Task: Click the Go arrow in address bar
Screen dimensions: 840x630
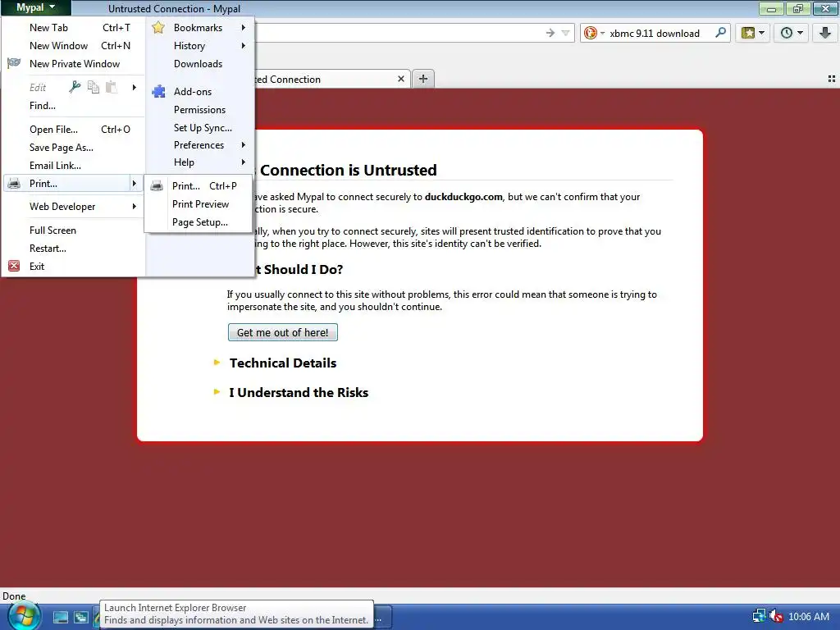Action: pyautogui.click(x=550, y=33)
